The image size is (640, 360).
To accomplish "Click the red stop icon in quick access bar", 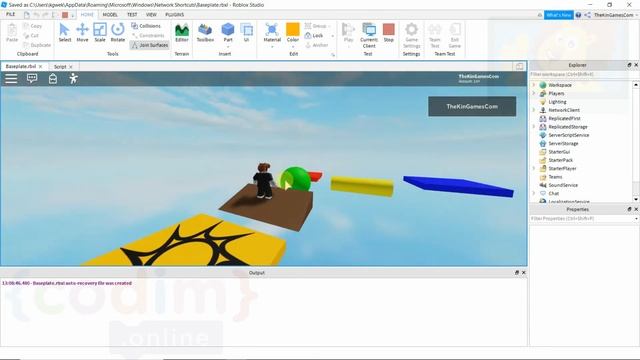I will click(65, 15).
